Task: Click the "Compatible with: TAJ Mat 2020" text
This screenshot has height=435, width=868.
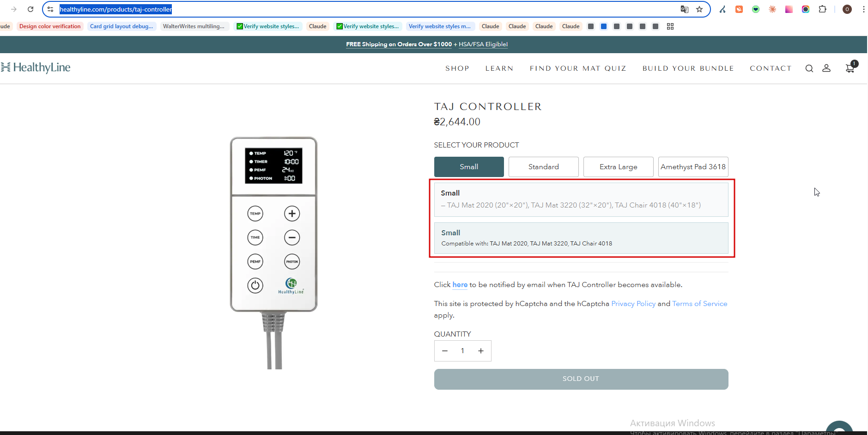Action: 527,244
